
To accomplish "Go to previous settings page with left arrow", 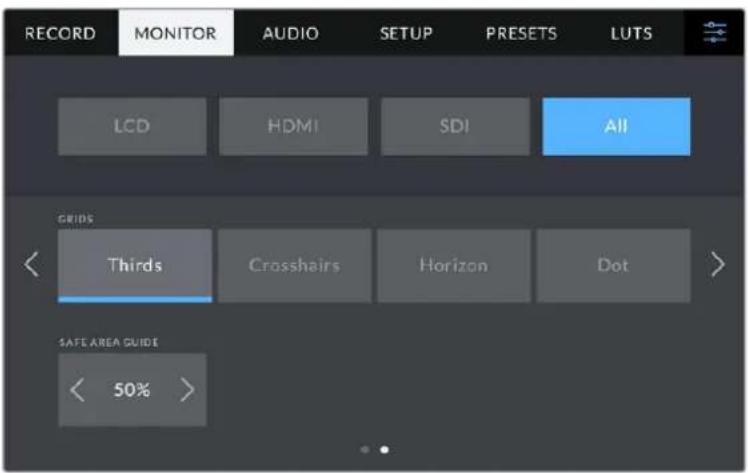I will point(32,264).
